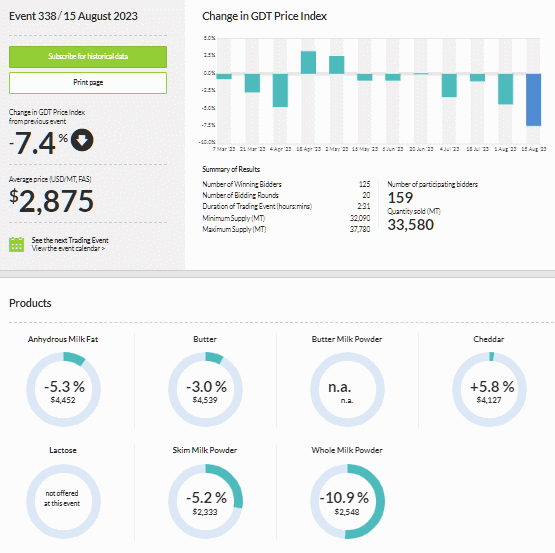Image resolution: width=555 pixels, height=553 pixels.
Task: Click the 33,580 quantity sold value
Action: point(411,225)
